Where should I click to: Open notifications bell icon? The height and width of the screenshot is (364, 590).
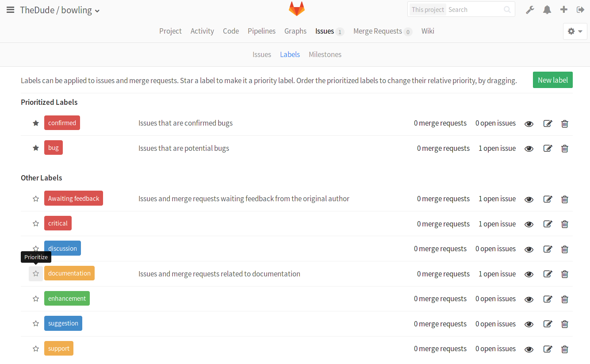(547, 10)
